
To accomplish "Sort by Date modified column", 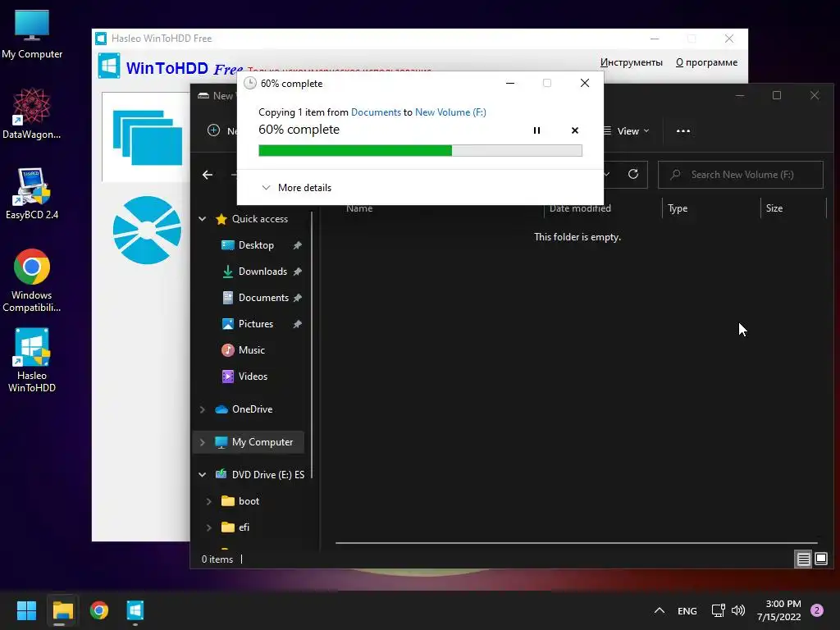I will pos(580,208).
